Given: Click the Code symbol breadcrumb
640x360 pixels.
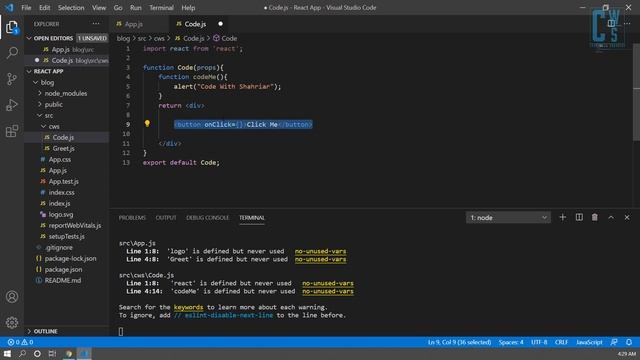Looking at the screenshot, I should (x=225, y=38).
